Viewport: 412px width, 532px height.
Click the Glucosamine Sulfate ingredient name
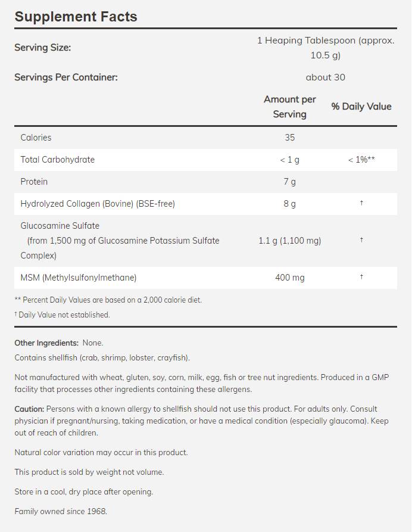[60, 226]
